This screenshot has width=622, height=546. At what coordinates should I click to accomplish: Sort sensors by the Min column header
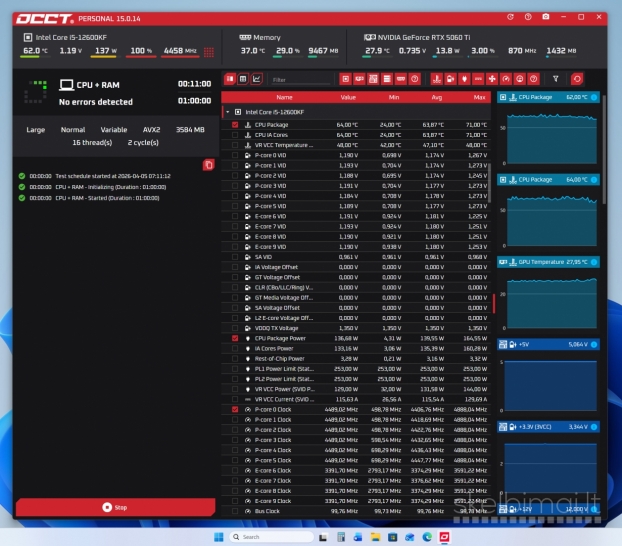(x=394, y=97)
